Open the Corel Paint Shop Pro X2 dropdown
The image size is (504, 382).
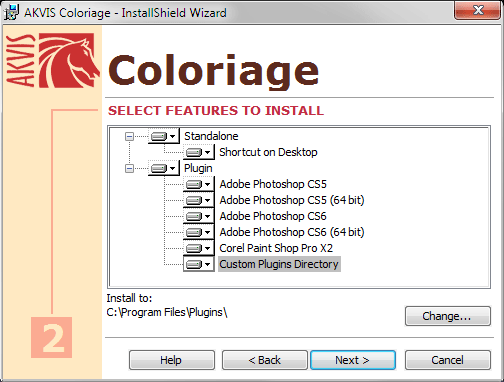pos(199,248)
